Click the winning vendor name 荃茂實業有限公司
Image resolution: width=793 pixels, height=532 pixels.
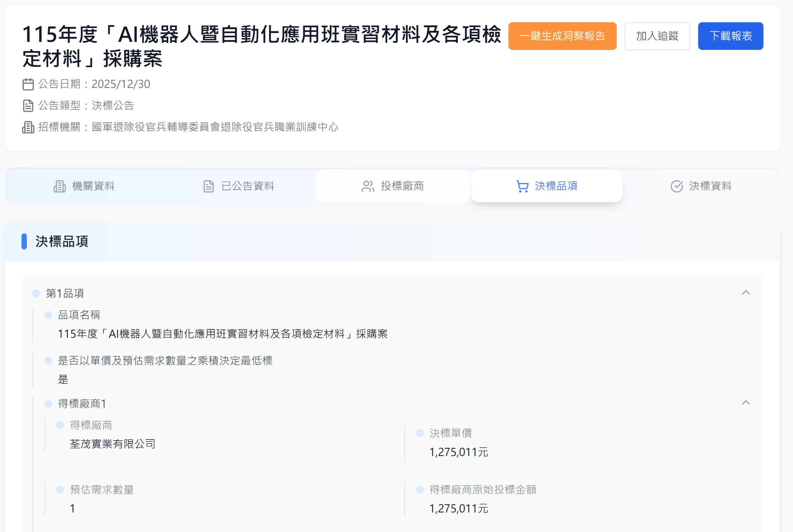pyautogui.click(x=113, y=444)
